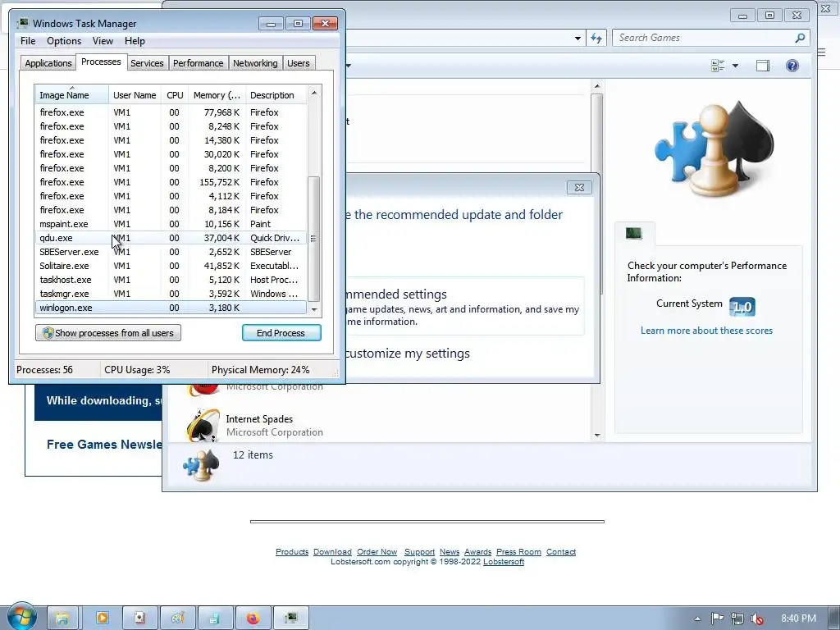The width and height of the screenshot is (840, 630).
Task: Open the Support footer link
Action: click(419, 552)
